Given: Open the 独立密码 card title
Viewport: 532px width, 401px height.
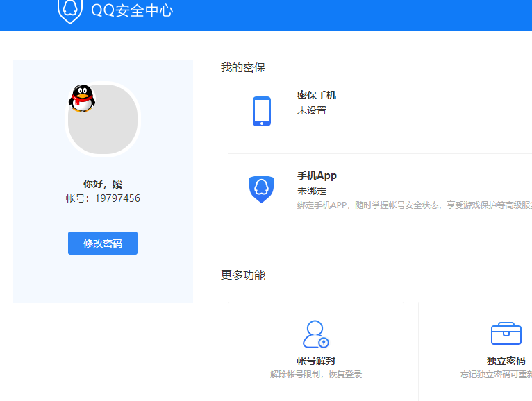Looking at the screenshot, I should tap(506, 361).
